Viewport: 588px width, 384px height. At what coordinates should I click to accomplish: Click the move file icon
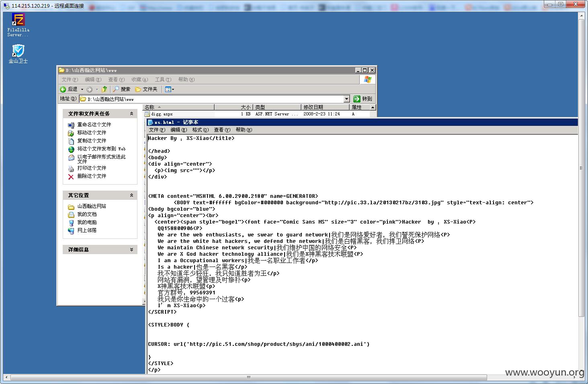[71, 133]
